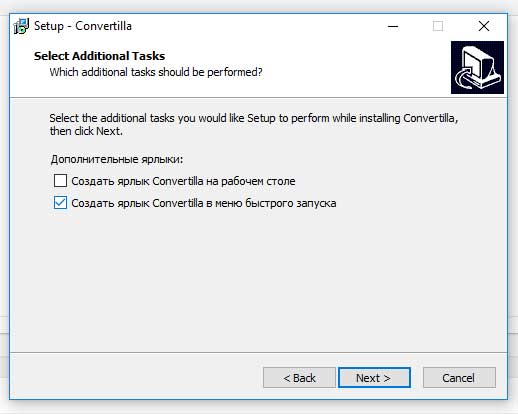The image size is (518, 414).
Task: Click the 'Setup - Convertilla' title bar text
Action: (83, 26)
